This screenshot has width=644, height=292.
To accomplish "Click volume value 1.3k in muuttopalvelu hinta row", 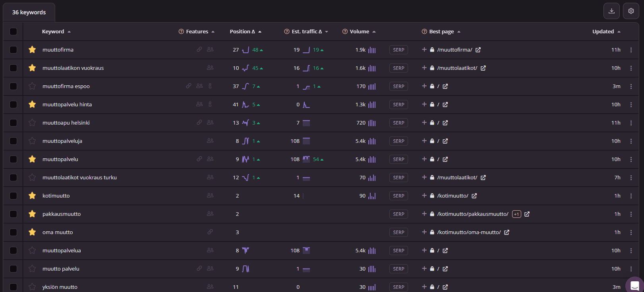I will (x=361, y=105).
